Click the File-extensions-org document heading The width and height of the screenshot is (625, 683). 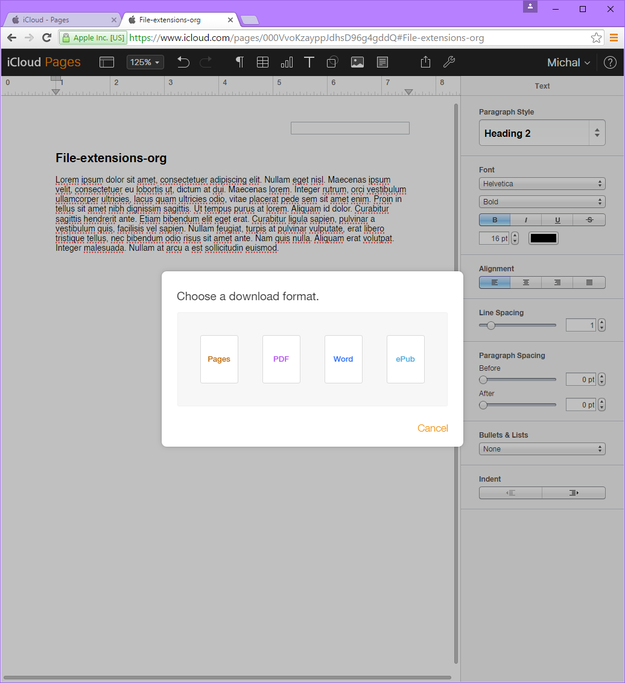click(111, 158)
